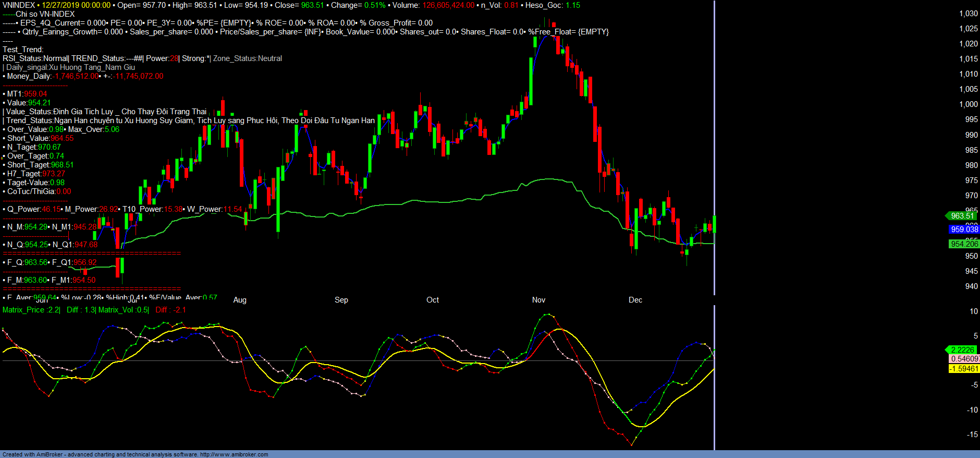The height and width of the screenshot is (458, 980).
Task: Click the amibroker.com link in the footer
Action: click(x=234, y=454)
